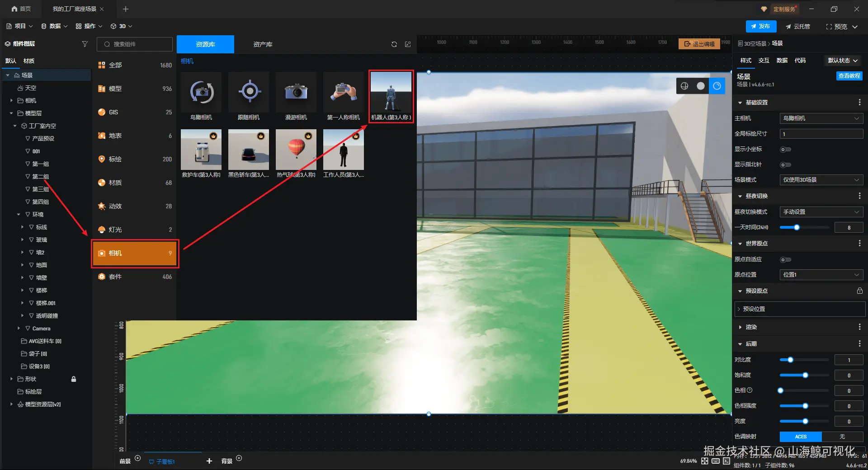Viewport: 868px width, 470px height.
Task: Expand 渲染 section
Action: click(x=740, y=327)
